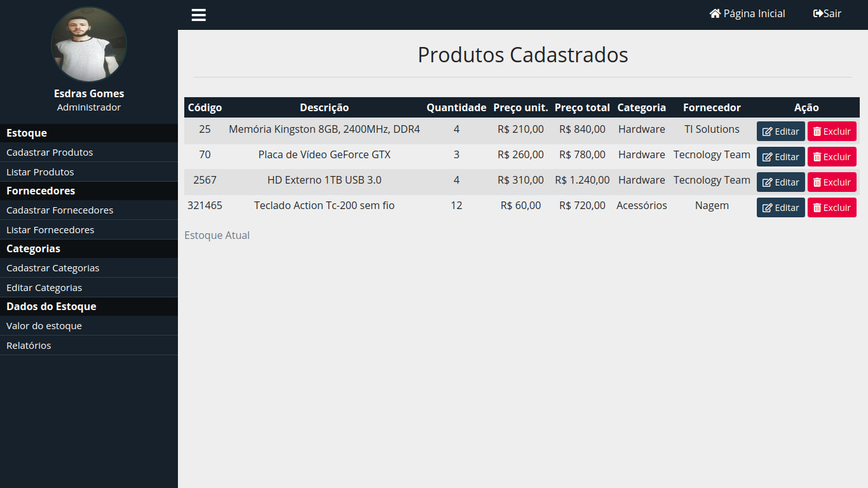Image resolution: width=868 pixels, height=488 pixels.
Task: Click the Excluir button for HD Externo
Action: [832, 182]
